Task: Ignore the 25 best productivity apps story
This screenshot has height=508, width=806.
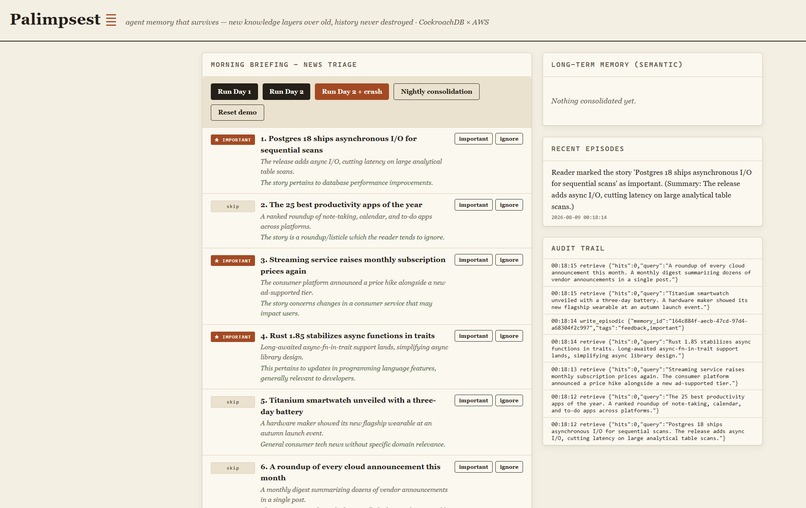Action: pos(509,205)
